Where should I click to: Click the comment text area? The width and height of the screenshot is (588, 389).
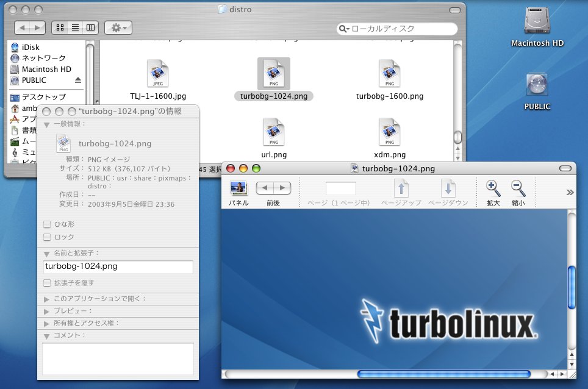click(118, 359)
